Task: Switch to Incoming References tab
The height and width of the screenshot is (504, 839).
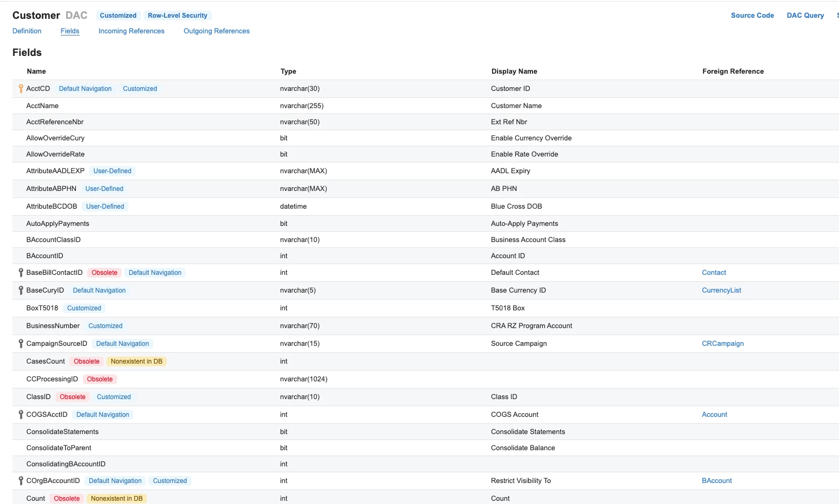Action: click(131, 31)
